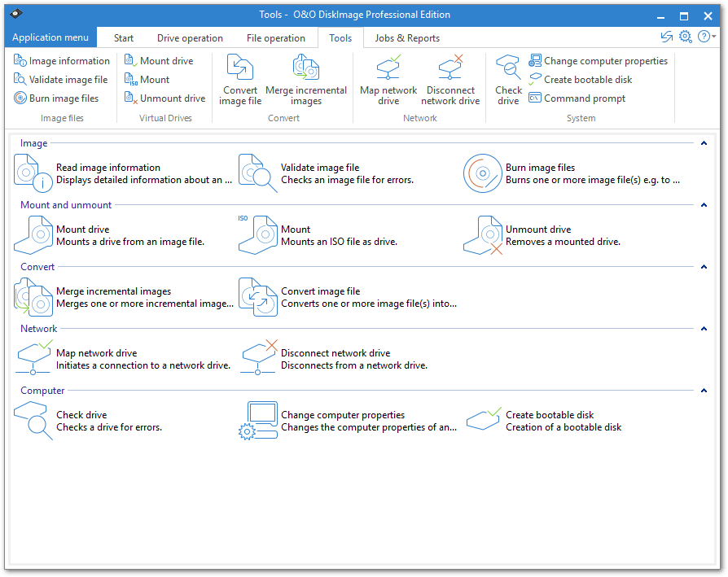728x577 pixels.
Task: Switch to the File operation tab
Action: (276, 38)
